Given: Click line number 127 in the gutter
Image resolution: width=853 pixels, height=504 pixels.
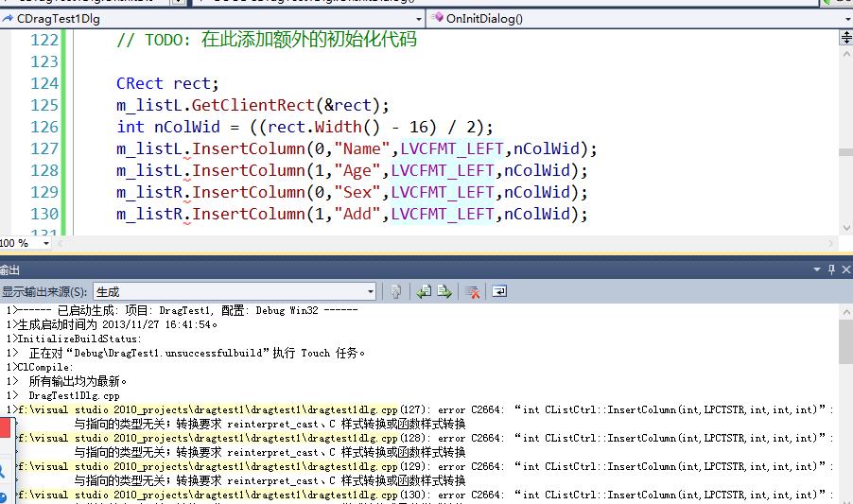Looking at the screenshot, I should click(44, 148).
